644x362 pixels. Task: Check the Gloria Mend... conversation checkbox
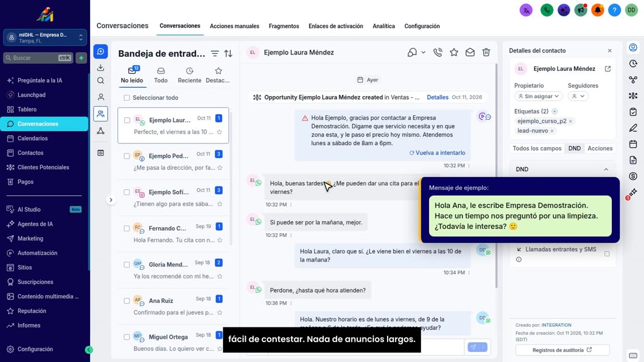click(x=126, y=265)
